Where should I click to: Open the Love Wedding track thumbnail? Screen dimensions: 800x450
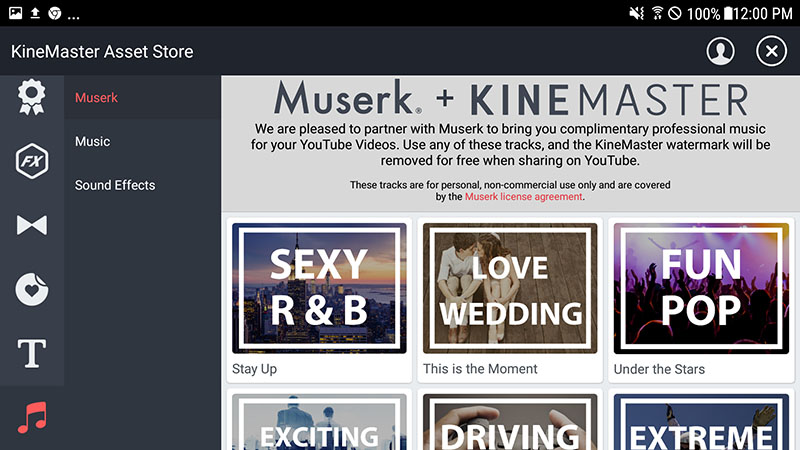[x=510, y=288]
